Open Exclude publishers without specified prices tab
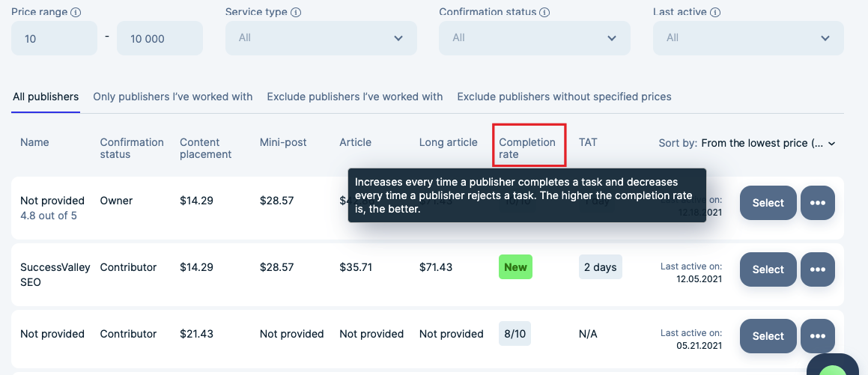868x375 pixels. 564,97
